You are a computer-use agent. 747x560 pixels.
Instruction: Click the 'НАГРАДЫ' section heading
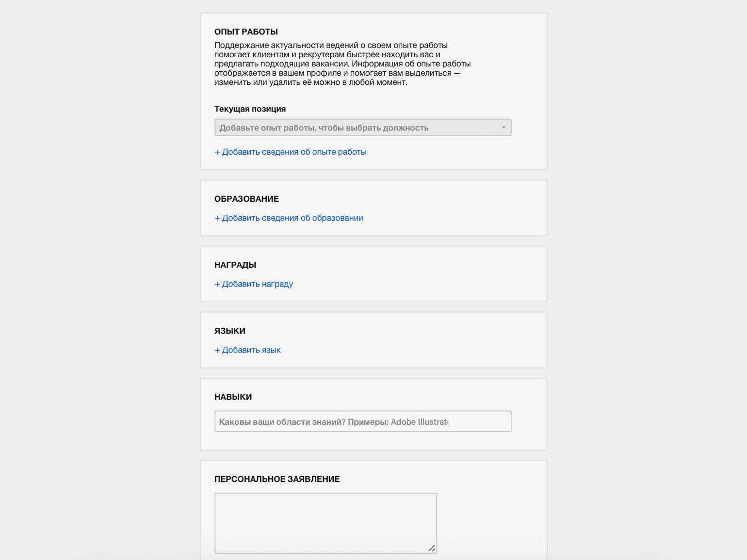[x=235, y=265]
